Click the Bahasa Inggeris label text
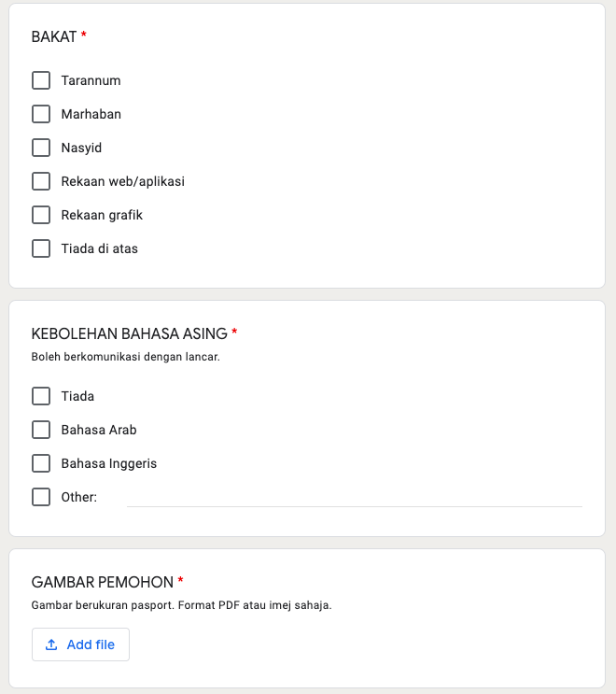This screenshot has width=616, height=694. click(x=108, y=463)
